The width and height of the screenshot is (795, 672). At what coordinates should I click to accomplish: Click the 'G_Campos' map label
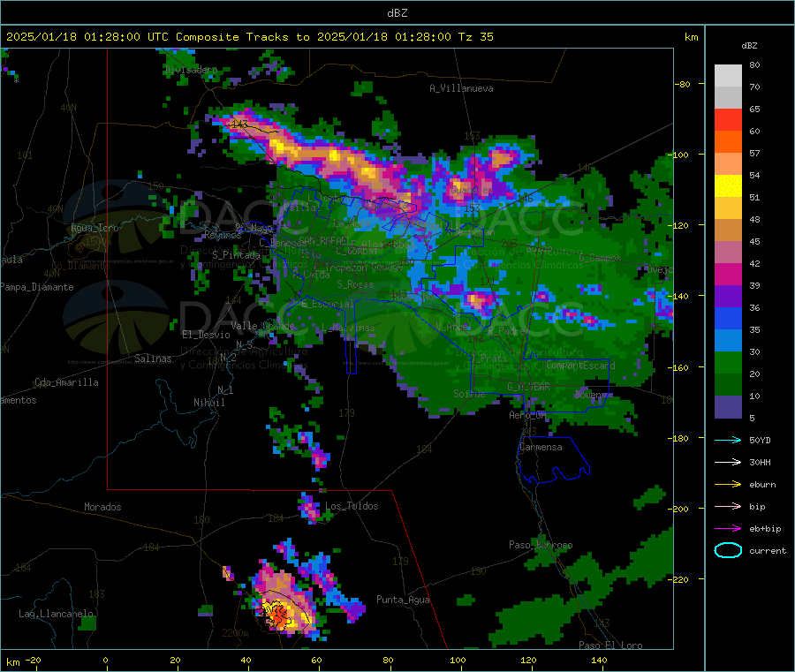click(600, 258)
